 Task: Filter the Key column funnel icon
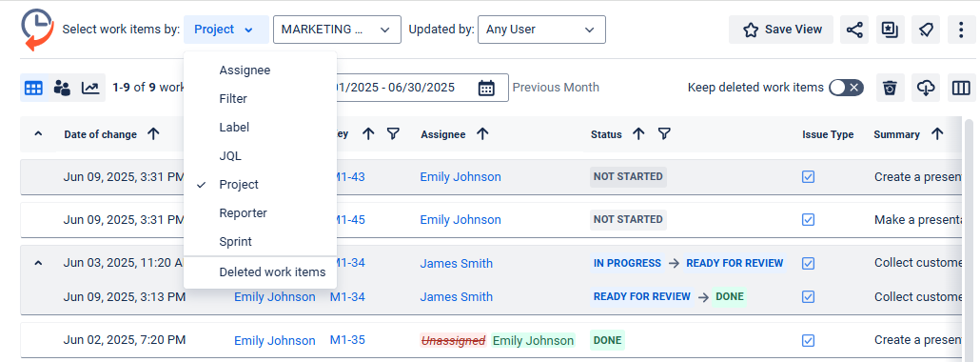[x=393, y=134]
